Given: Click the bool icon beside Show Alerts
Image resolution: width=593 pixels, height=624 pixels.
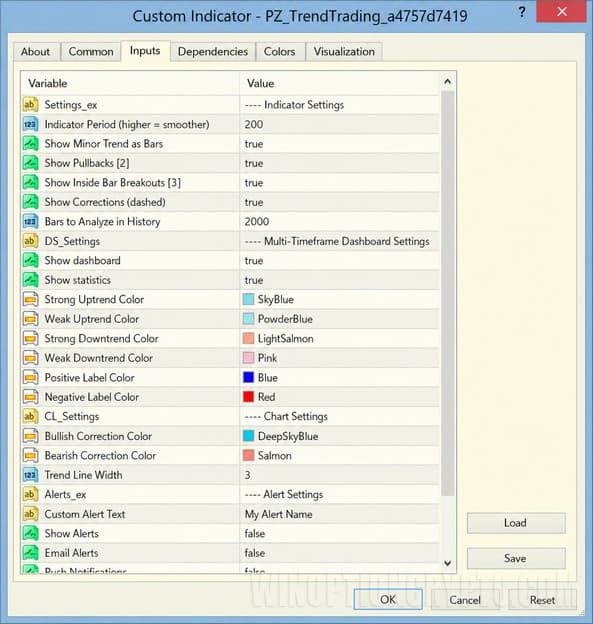Looking at the screenshot, I should coord(30,534).
